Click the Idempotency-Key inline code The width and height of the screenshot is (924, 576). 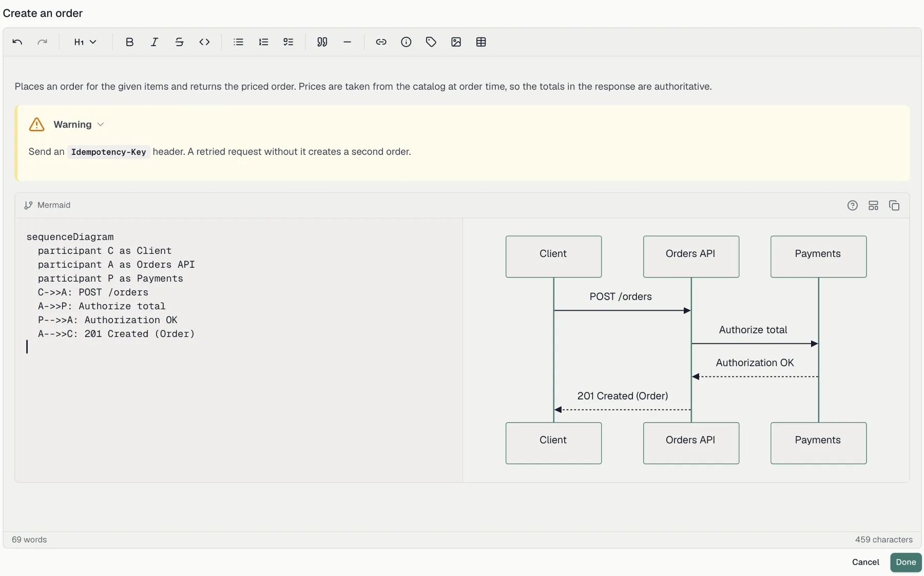click(108, 152)
